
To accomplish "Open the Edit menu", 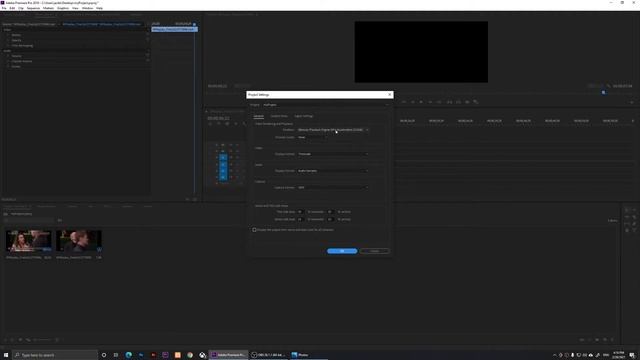I will point(12,8).
